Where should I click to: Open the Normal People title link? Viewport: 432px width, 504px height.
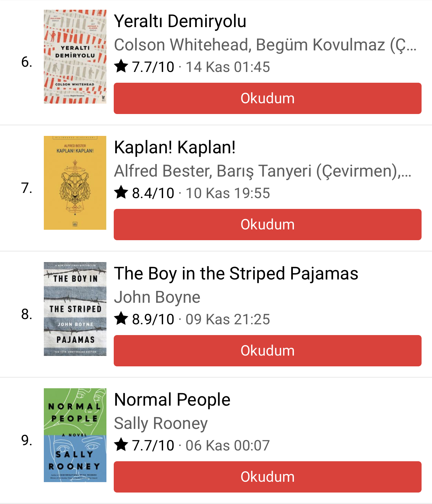coord(172,400)
